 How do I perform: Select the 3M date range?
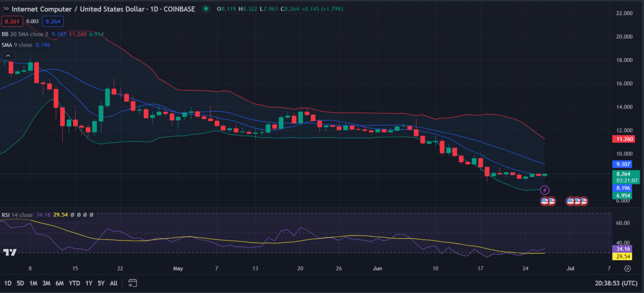point(47,283)
